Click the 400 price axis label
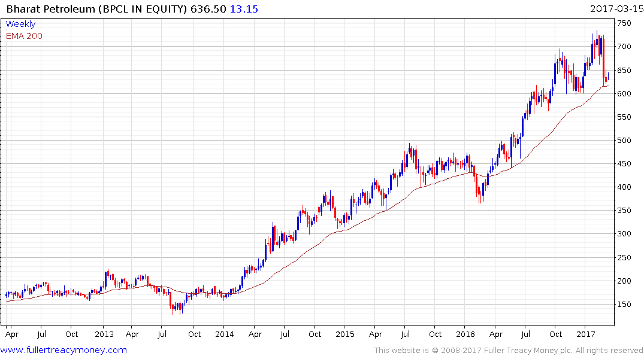 pyautogui.click(x=624, y=187)
